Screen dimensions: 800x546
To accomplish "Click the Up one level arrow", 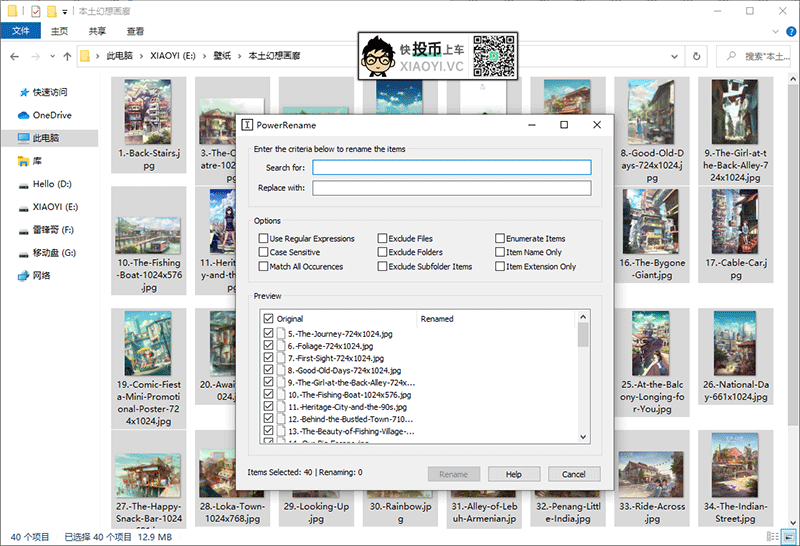I will click(x=67, y=56).
